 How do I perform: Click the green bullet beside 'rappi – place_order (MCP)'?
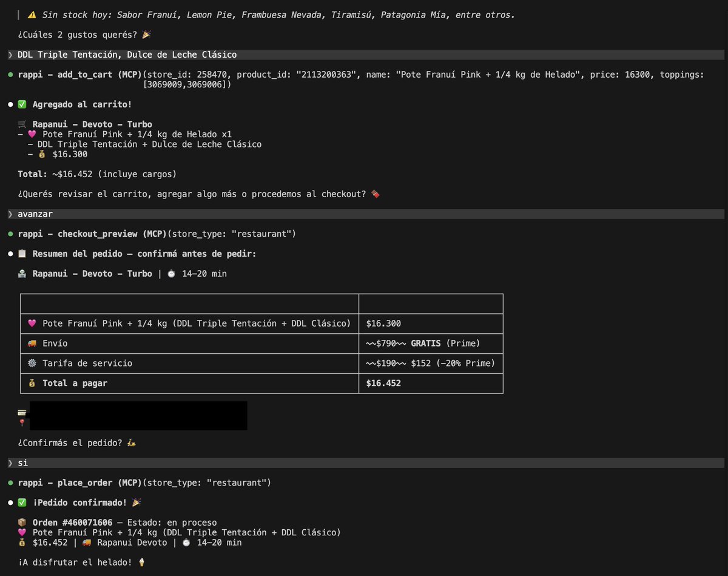coord(10,483)
